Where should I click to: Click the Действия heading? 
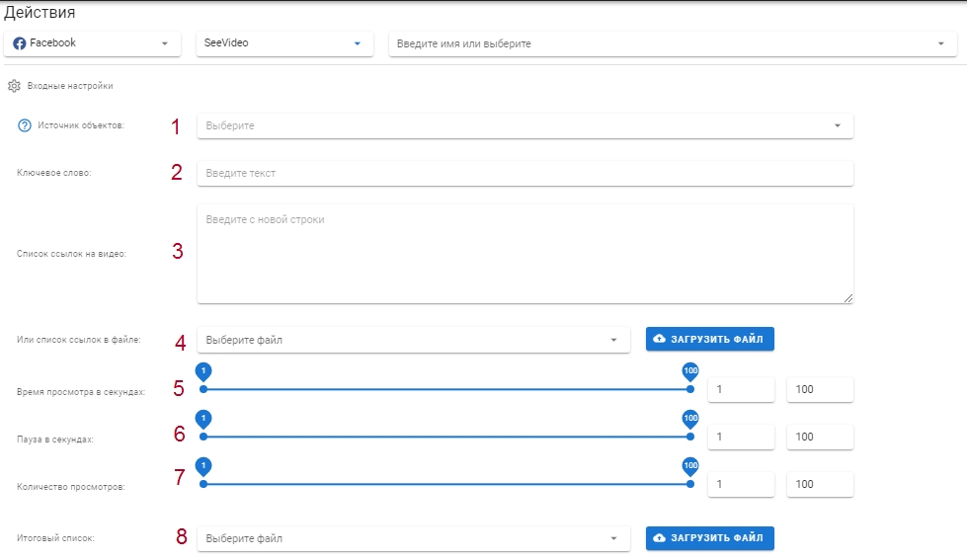coord(40,12)
